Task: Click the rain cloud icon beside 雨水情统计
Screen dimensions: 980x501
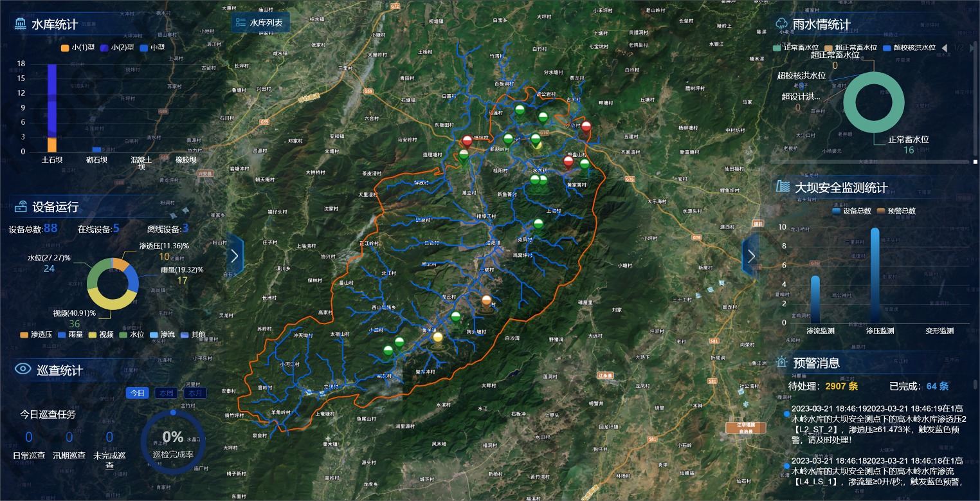Action: [782, 24]
